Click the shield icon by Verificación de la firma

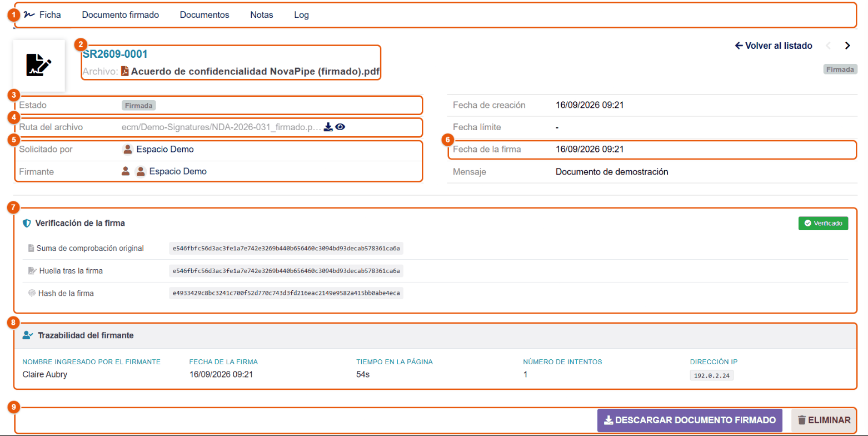point(26,223)
